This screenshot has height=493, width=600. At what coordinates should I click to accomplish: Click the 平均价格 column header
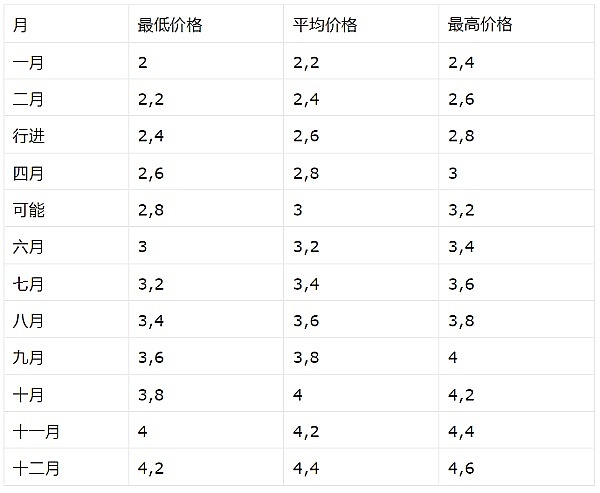pos(325,25)
